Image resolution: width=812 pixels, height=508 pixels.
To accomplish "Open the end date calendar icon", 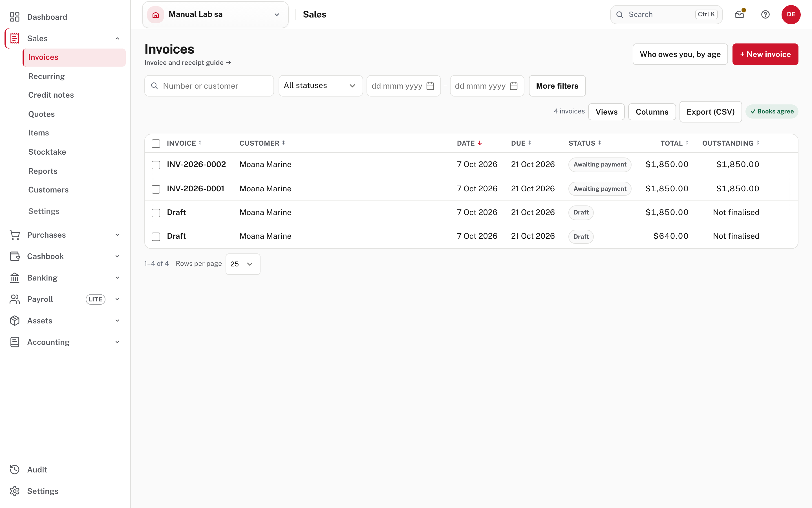I will [x=513, y=86].
